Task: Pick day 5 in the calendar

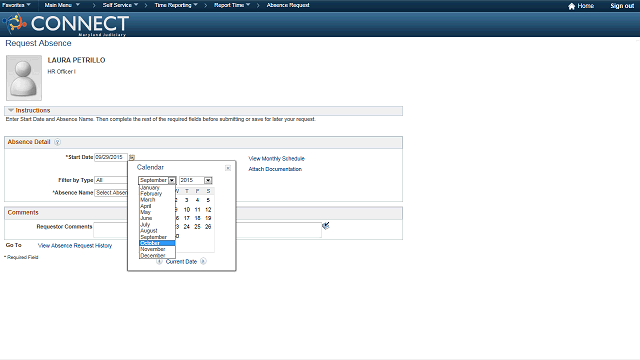Action: (208, 200)
